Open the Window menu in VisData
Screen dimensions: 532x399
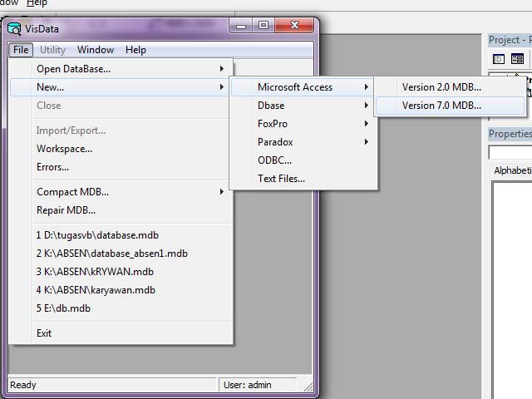pyautogui.click(x=96, y=50)
